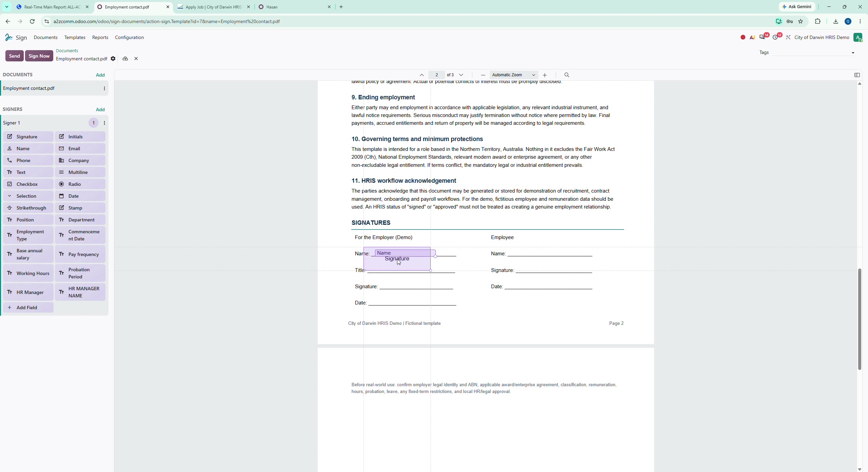
Task: Choose the Email field type
Action: [80, 149]
